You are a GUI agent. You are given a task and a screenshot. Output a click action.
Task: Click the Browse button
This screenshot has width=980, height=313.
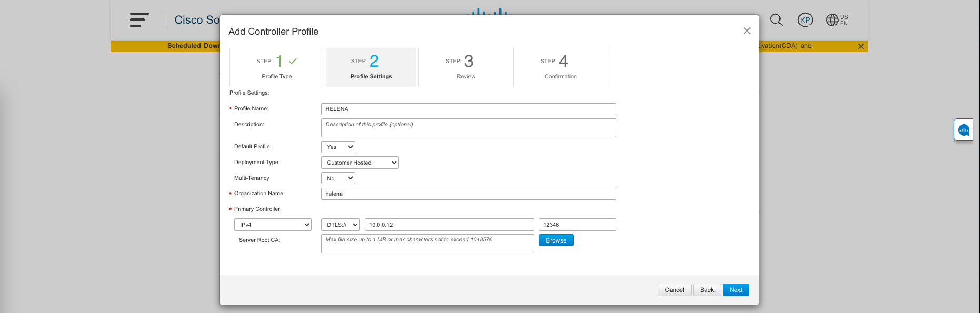[x=556, y=240]
